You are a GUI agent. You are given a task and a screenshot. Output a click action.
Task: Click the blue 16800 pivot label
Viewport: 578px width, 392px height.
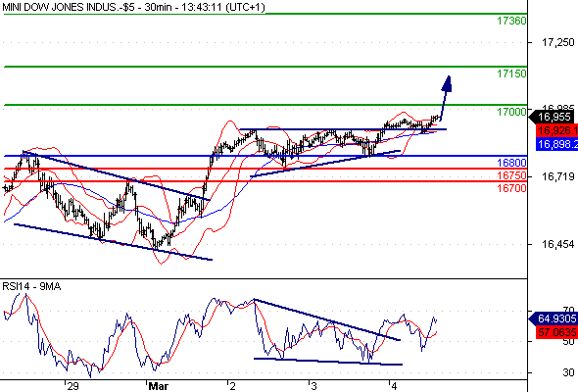click(511, 163)
